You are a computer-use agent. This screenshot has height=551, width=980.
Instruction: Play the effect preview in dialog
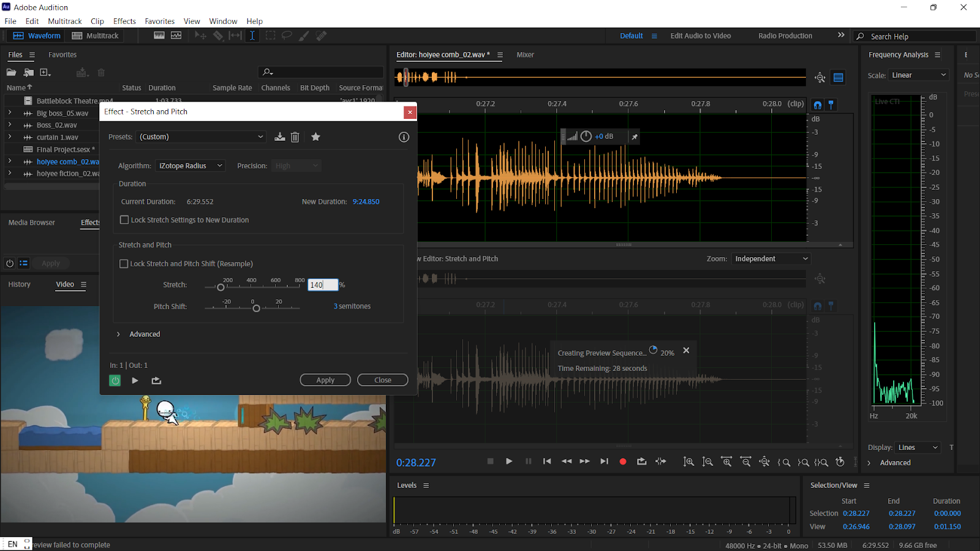(135, 381)
